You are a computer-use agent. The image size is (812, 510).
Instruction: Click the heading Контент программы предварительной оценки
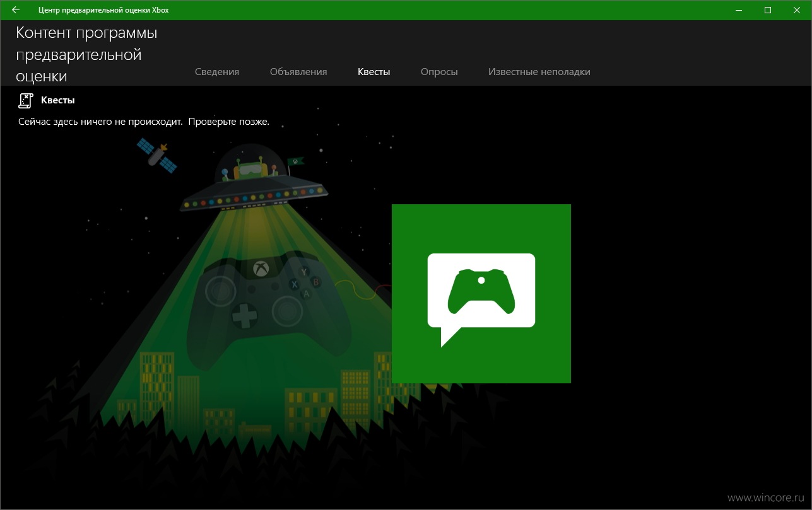pos(86,54)
